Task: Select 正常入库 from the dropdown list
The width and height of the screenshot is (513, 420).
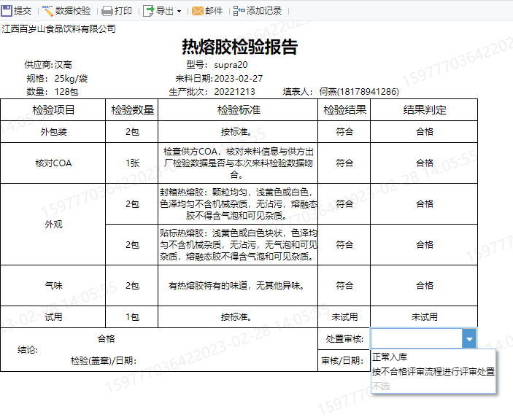Action: point(390,357)
